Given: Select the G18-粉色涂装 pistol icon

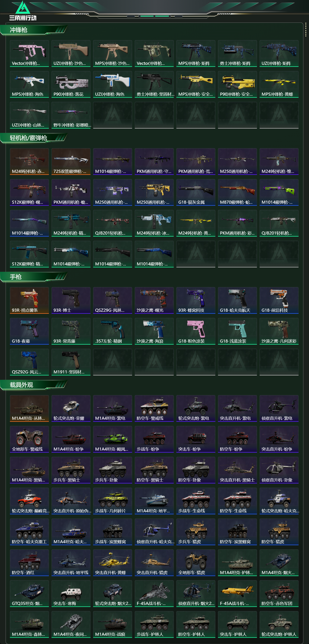Looking at the screenshot, I should coord(196,331).
